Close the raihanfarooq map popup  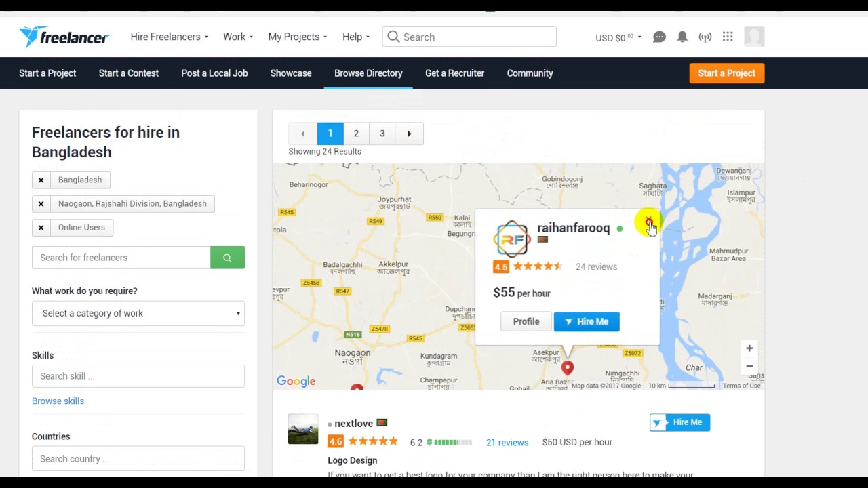(x=649, y=221)
